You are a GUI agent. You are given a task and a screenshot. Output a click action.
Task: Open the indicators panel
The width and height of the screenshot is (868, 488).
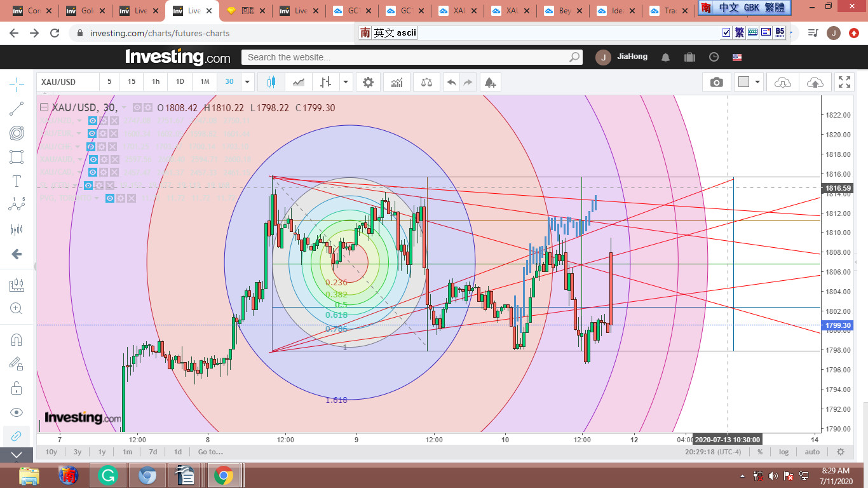coord(397,82)
